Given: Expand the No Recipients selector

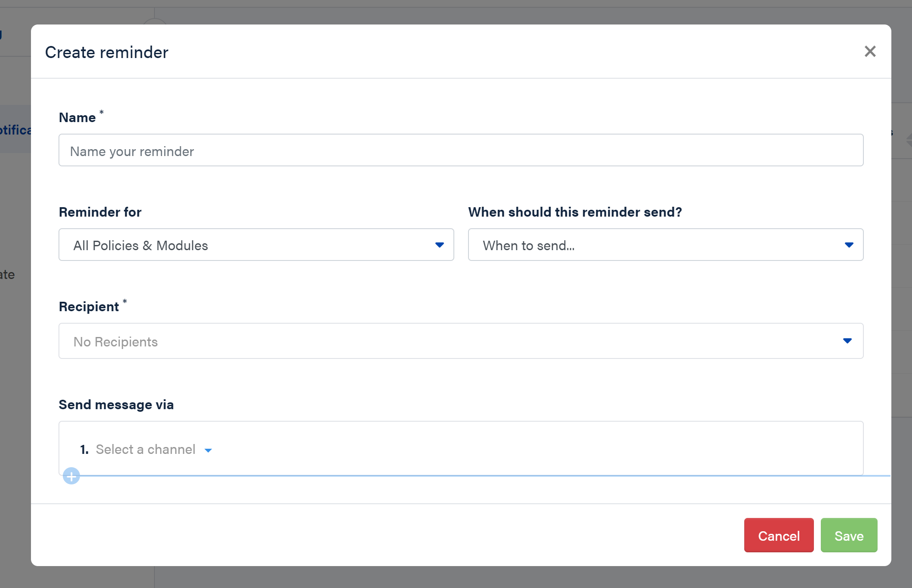Looking at the screenshot, I should click(460, 341).
